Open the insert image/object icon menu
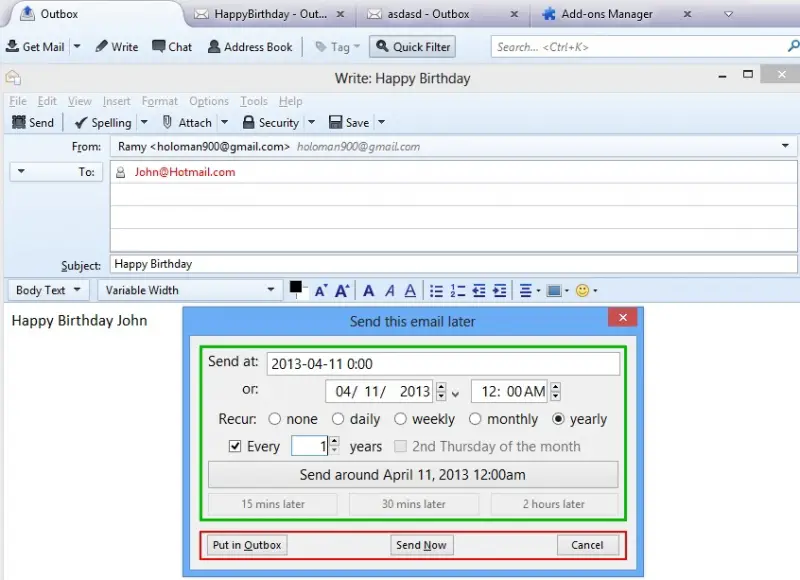800x580 pixels. (x=557, y=291)
